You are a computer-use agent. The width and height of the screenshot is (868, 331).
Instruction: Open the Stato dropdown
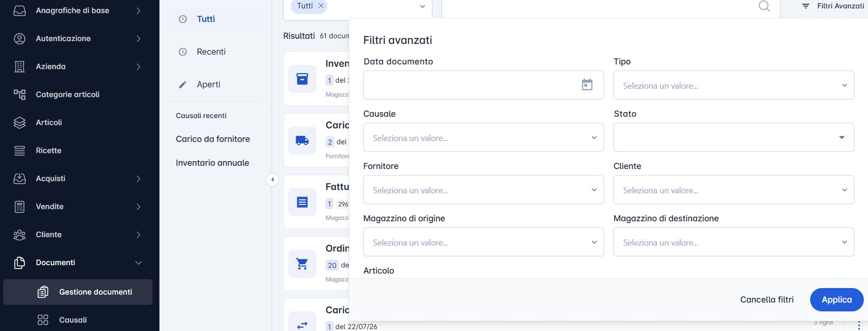point(734,137)
